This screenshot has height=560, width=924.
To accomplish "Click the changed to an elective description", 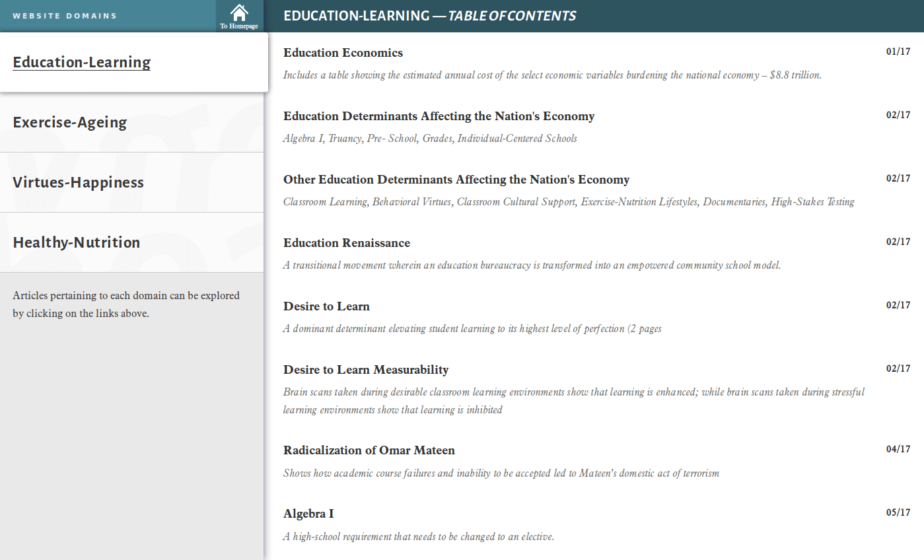I will [419, 536].
